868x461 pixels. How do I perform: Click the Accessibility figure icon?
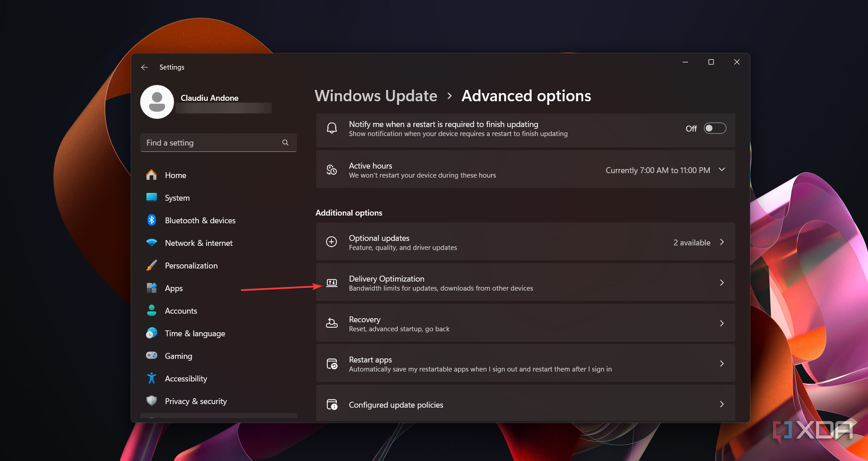pyautogui.click(x=151, y=378)
